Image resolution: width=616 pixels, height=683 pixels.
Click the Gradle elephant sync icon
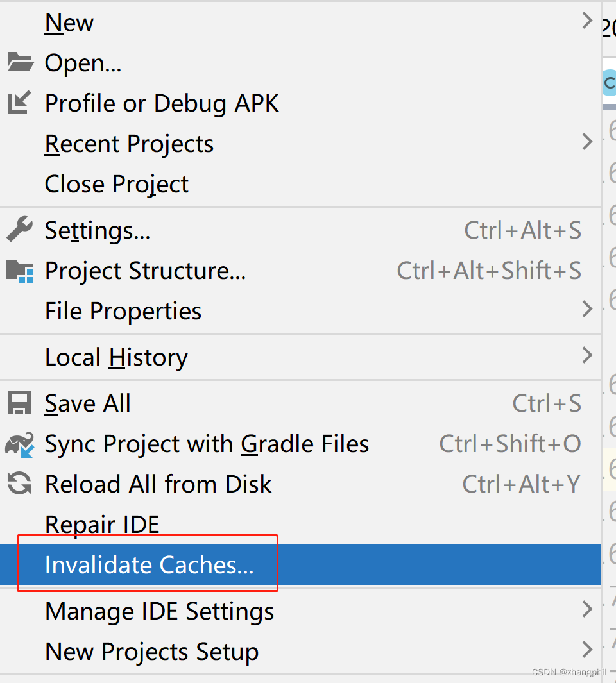click(x=19, y=443)
